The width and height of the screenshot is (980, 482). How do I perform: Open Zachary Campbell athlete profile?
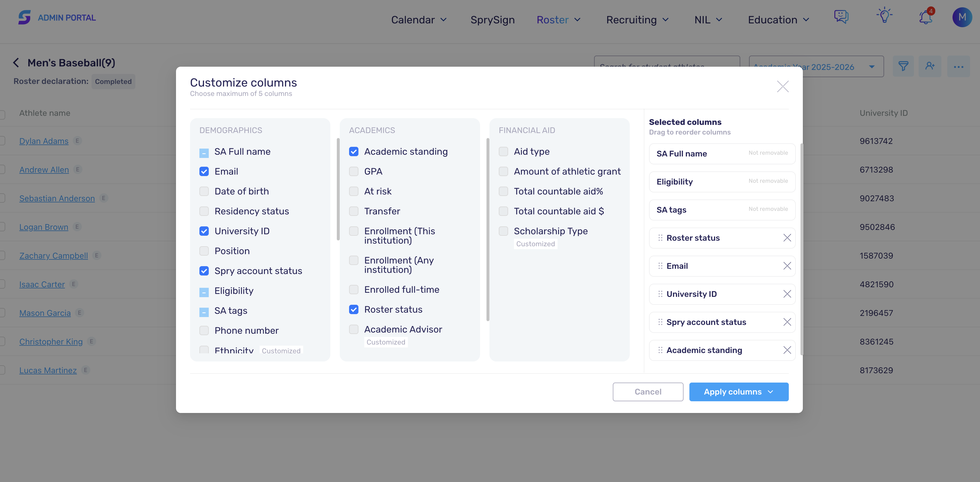tap(54, 256)
